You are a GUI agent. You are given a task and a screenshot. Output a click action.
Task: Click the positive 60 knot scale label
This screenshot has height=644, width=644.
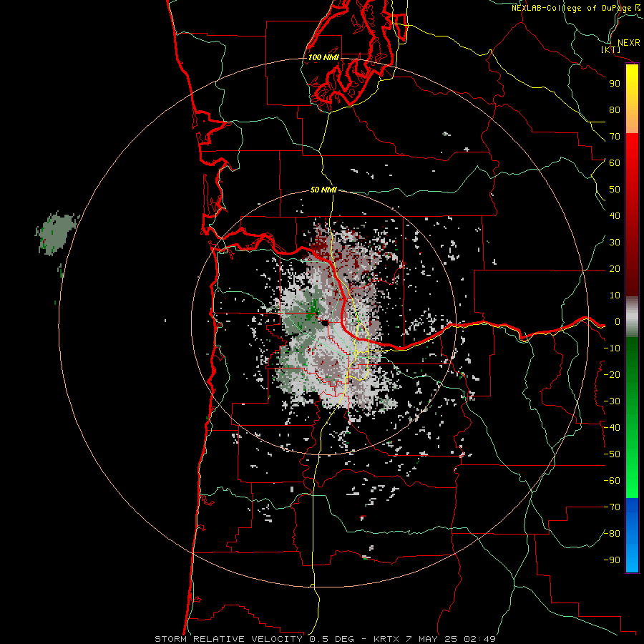click(615, 162)
